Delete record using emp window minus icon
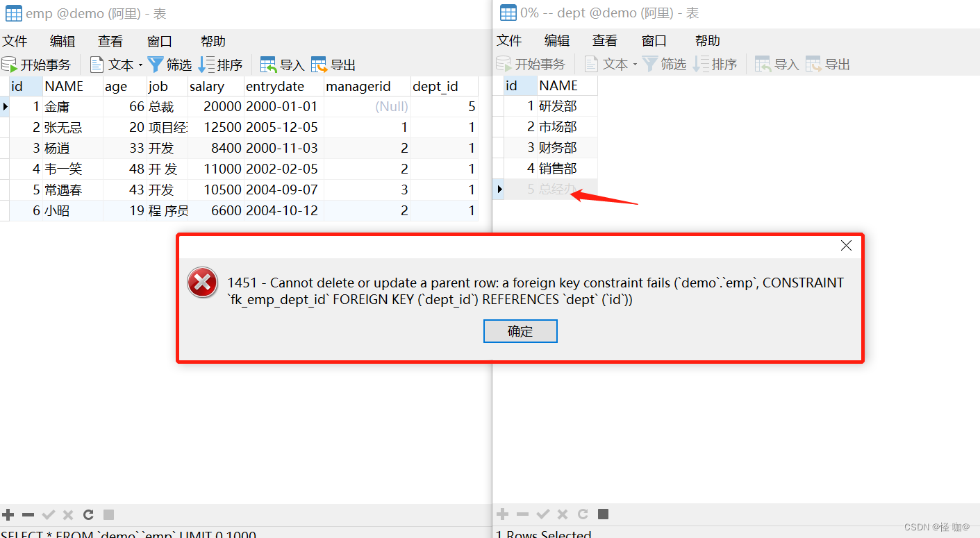The width and height of the screenshot is (980, 538). coord(28,514)
